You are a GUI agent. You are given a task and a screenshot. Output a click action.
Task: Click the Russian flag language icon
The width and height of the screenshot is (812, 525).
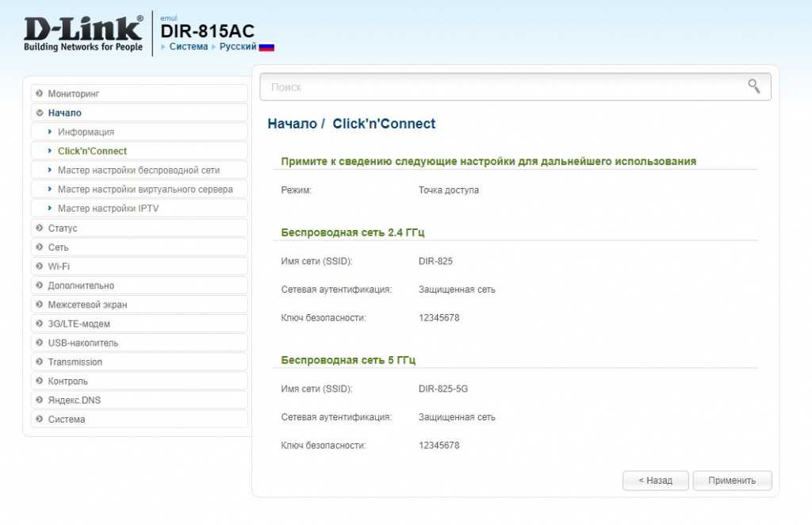coord(266,47)
